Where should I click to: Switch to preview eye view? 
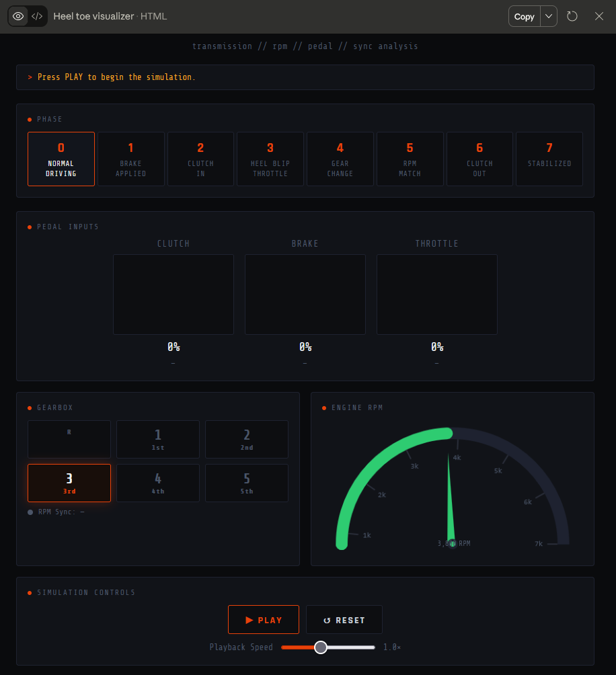(18, 16)
